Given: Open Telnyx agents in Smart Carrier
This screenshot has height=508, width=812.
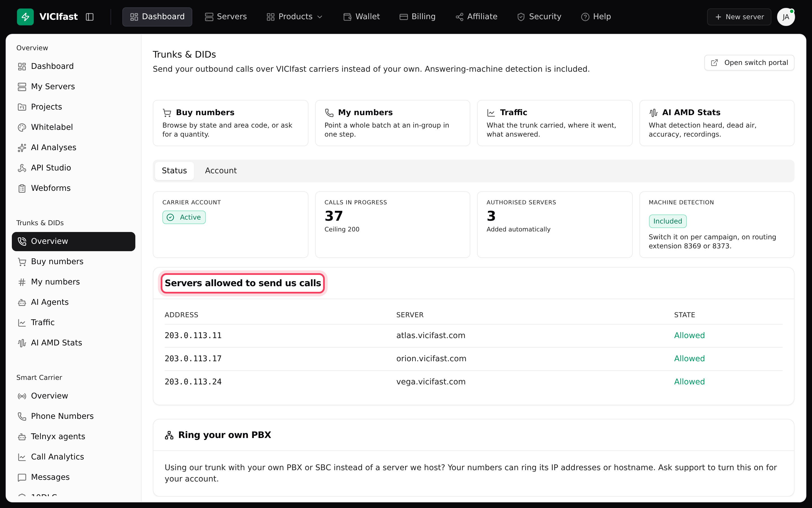Looking at the screenshot, I should click(74, 436).
